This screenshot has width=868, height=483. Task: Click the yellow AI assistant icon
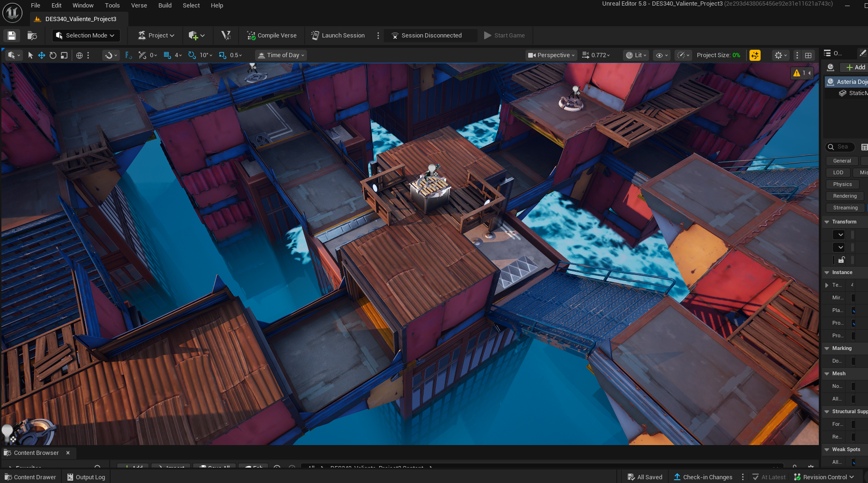[755, 55]
